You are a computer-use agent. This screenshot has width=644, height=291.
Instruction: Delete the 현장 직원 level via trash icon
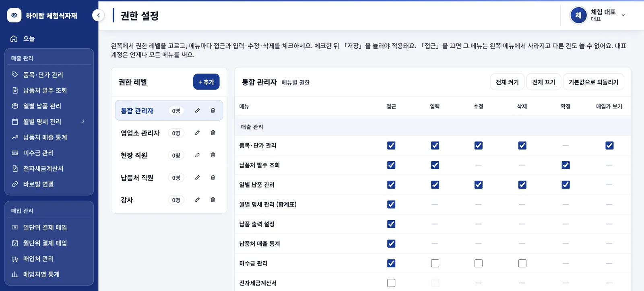coord(213,155)
